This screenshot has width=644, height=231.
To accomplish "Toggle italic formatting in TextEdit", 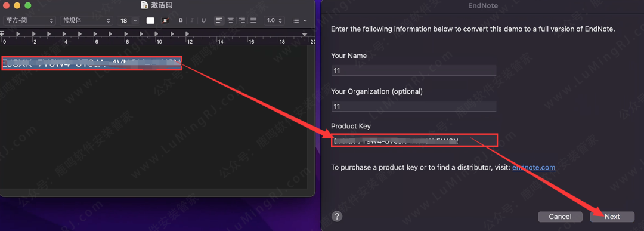I will (192, 20).
